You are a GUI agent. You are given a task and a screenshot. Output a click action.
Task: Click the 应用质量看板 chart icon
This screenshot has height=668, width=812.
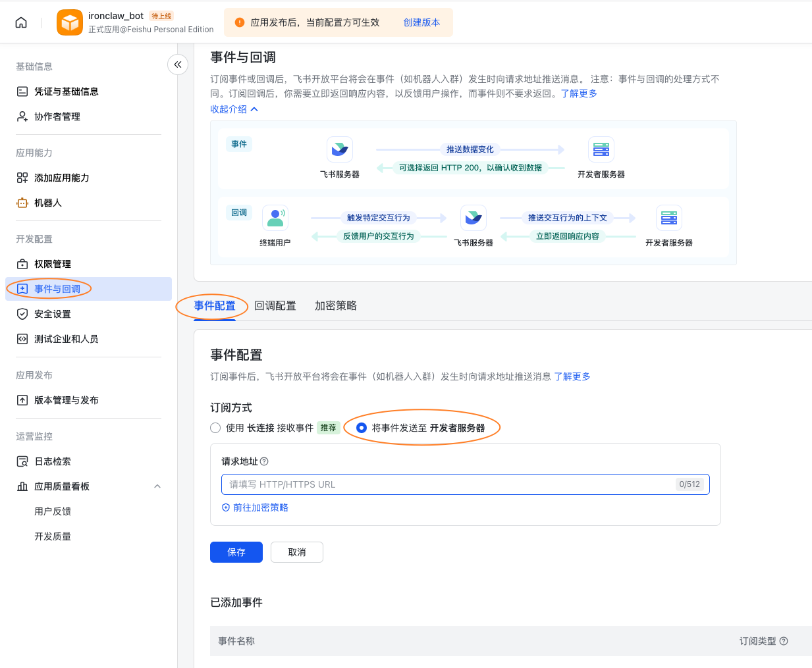pyautogui.click(x=22, y=486)
